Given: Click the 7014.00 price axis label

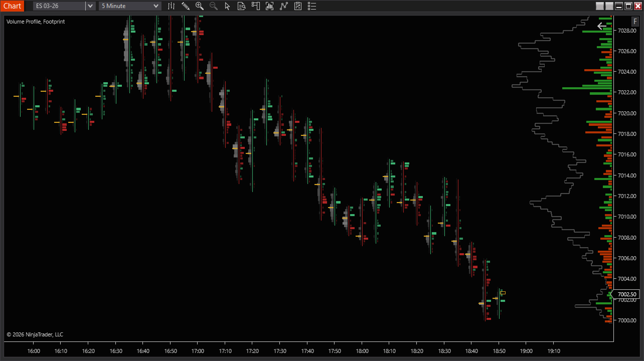Looking at the screenshot, I should click(627, 175).
